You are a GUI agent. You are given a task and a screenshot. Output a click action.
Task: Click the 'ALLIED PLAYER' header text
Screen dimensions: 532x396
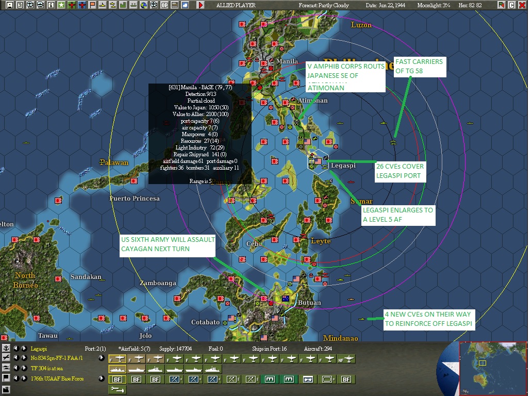[236, 5]
